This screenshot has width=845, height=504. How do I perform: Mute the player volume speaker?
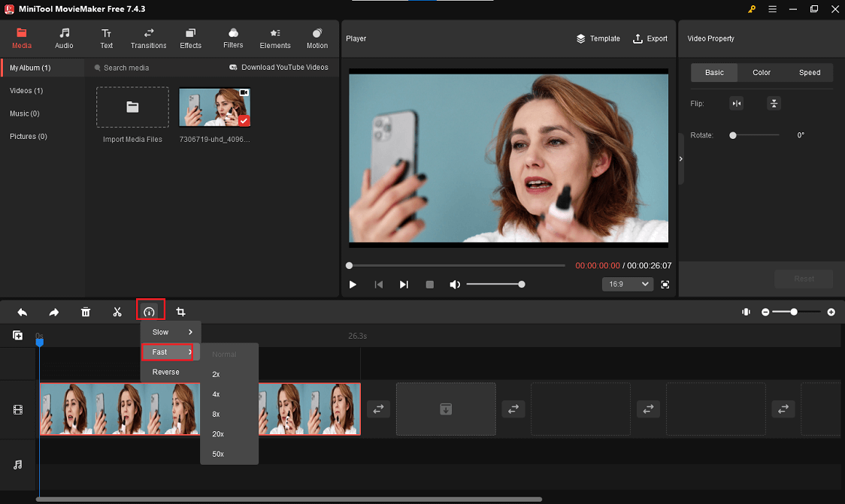click(x=454, y=285)
